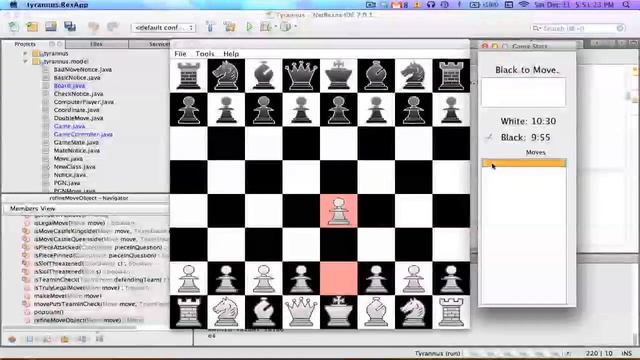Click the empty highlighted e2 square

click(x=338, y=278)
